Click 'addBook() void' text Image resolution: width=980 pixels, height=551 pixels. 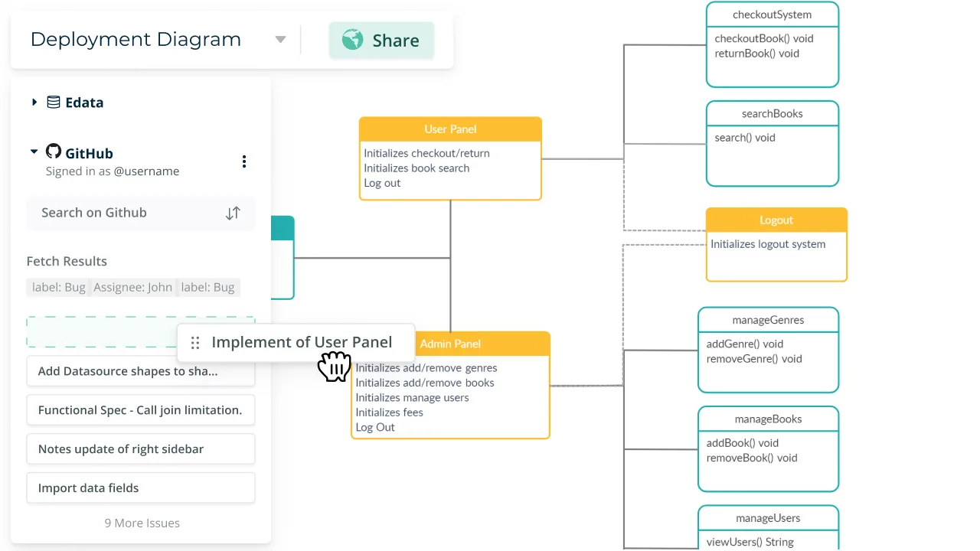(x=743, y=443)
